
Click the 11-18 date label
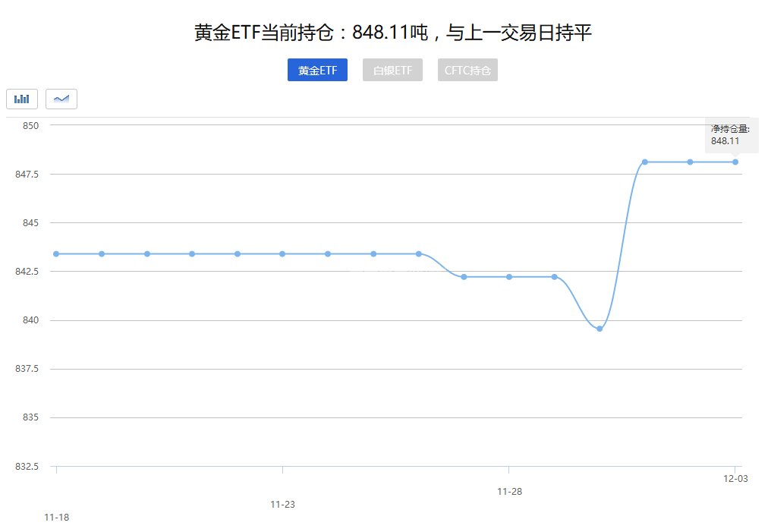coord(57,518)
